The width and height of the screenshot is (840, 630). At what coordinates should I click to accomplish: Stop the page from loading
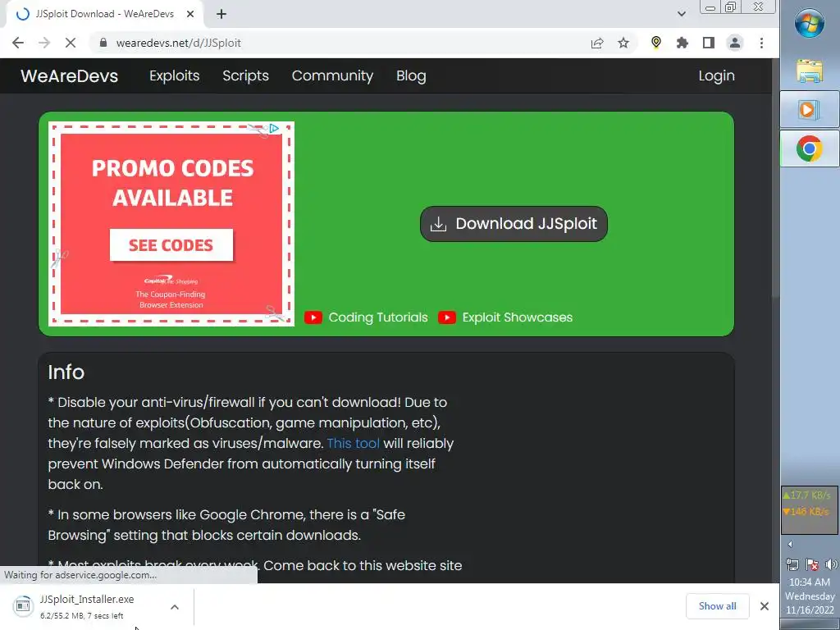tap(71, 43)
